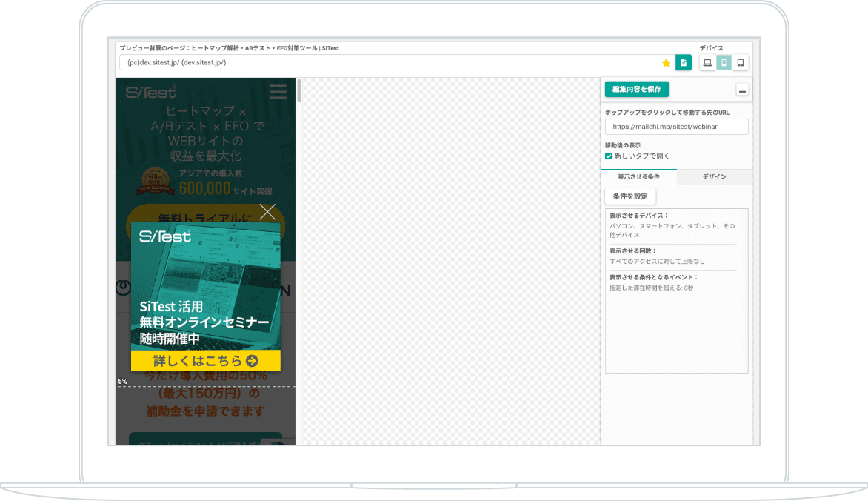
Task: Uncheck 新しいタブで開く checkbox
Action: coord(609,156)
